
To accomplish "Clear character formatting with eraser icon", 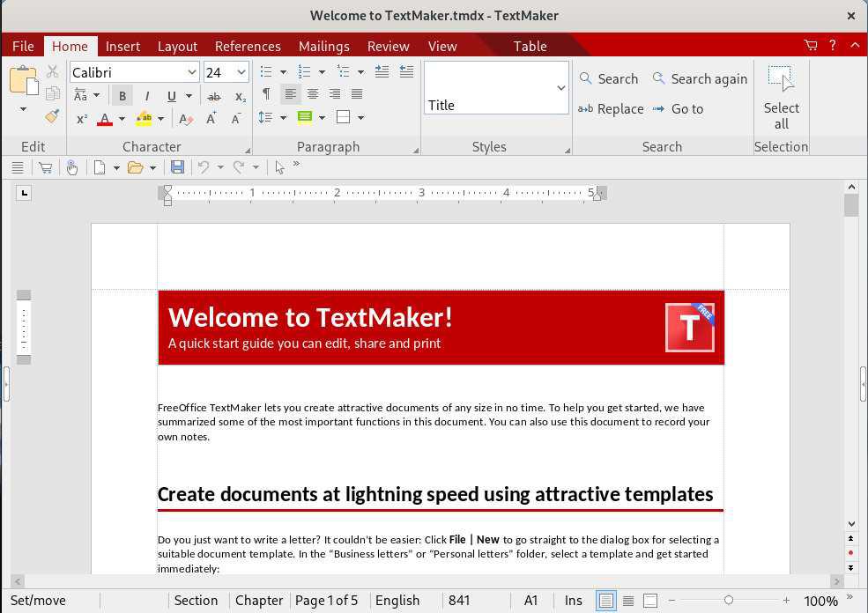I will (185, 118).
